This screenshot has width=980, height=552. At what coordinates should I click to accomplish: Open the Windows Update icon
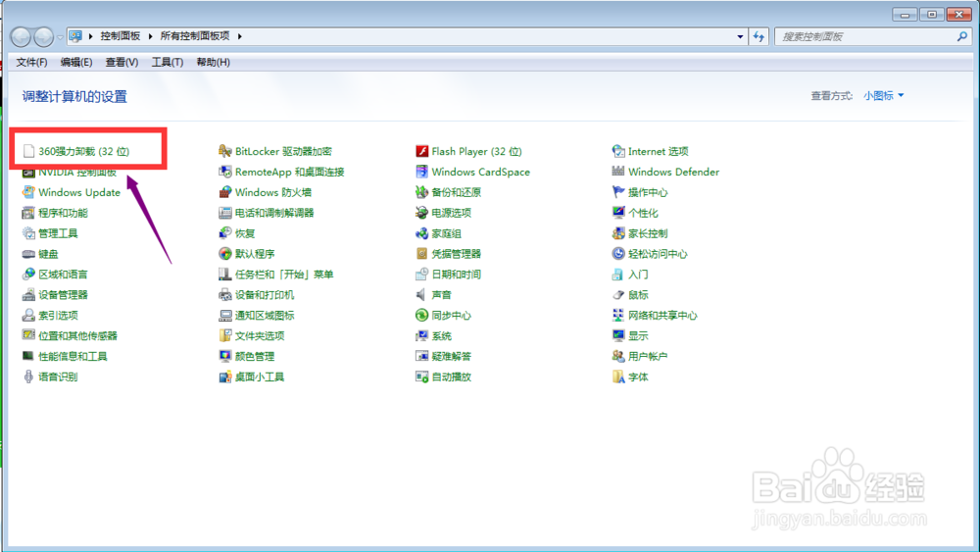tap(28, 192)
